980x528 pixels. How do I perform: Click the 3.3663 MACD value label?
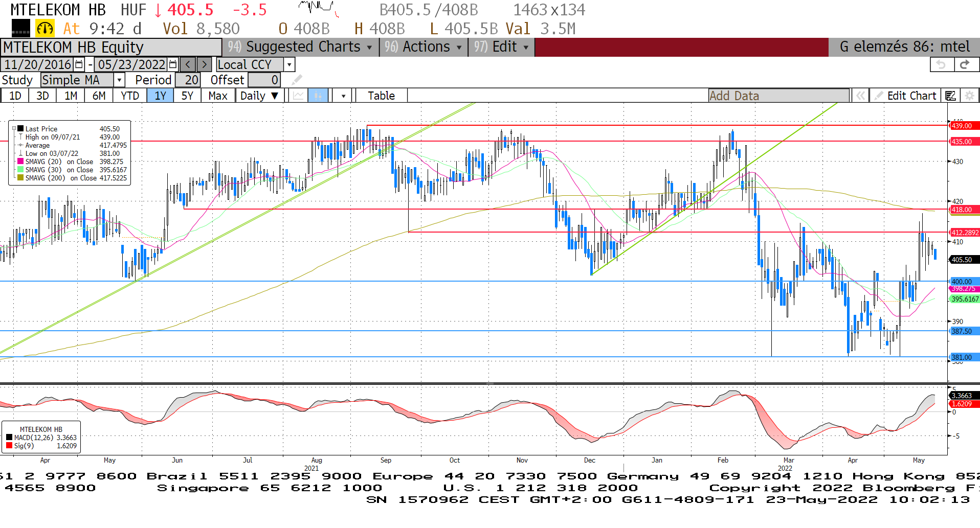[964, 396]
